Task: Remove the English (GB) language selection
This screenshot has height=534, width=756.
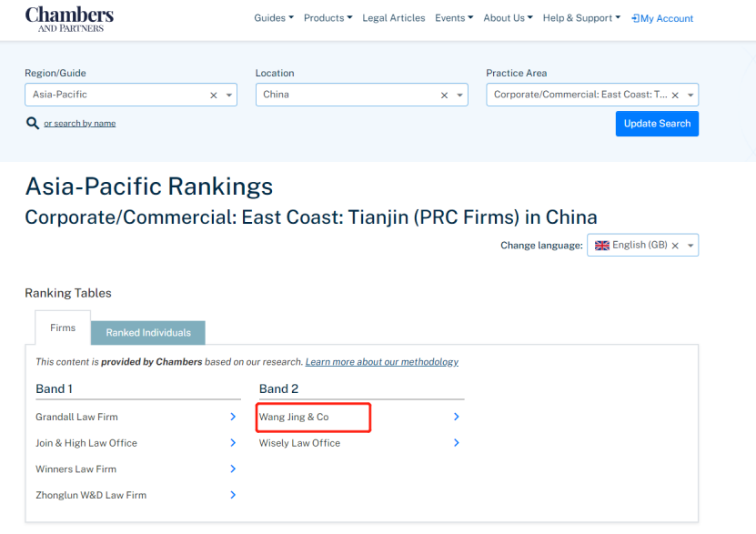Action: pyautogui.click(x=675, y=246)
